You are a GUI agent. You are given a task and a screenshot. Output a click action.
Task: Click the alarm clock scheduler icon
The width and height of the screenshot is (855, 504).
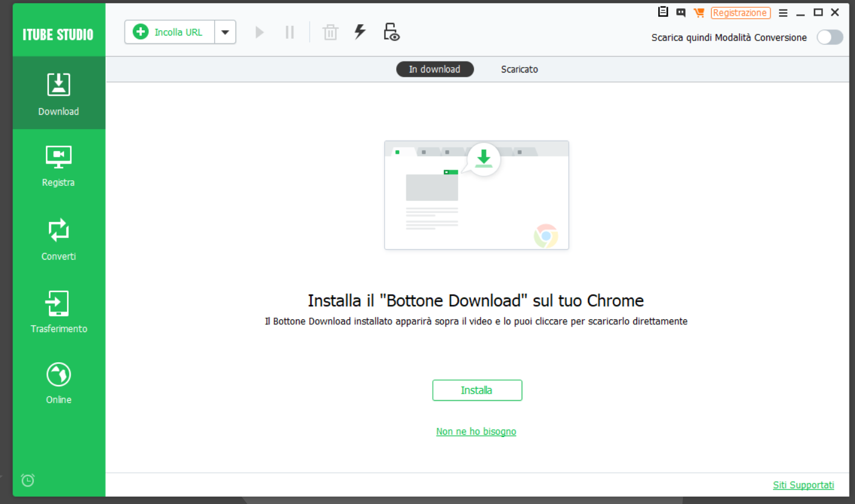28,480
